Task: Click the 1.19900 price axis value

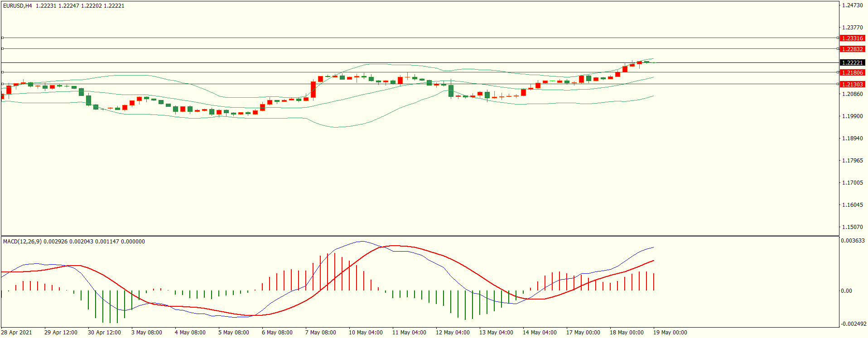Action: click(852, 116)
